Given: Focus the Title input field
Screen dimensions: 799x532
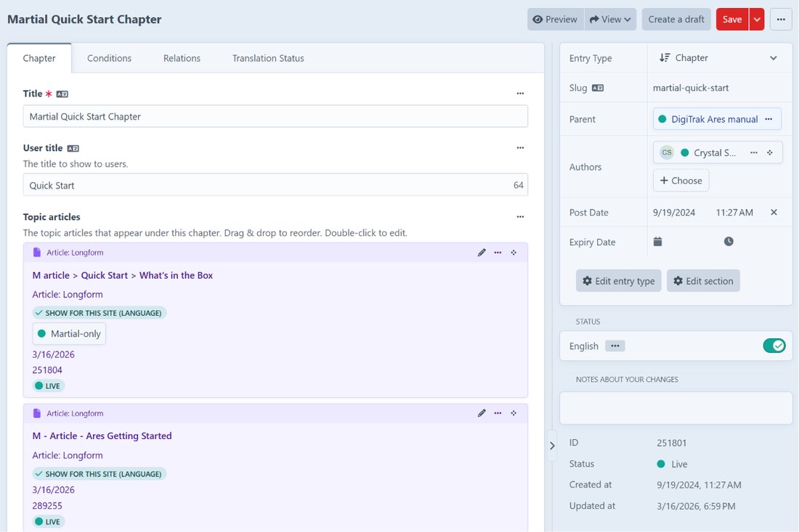Looking at the screenshot, I should coord(275,117).
